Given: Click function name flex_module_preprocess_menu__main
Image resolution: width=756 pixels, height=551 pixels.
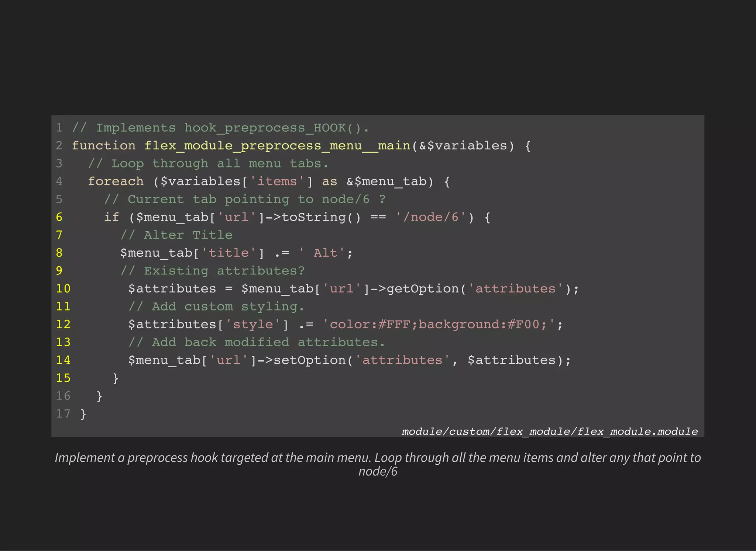Looking at the screenshot, I should pyautogui.click(x=277, y=146).
